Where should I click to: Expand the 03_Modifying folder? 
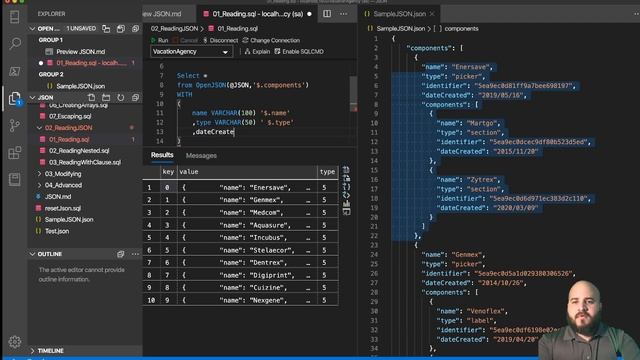(x=40, y=174)
